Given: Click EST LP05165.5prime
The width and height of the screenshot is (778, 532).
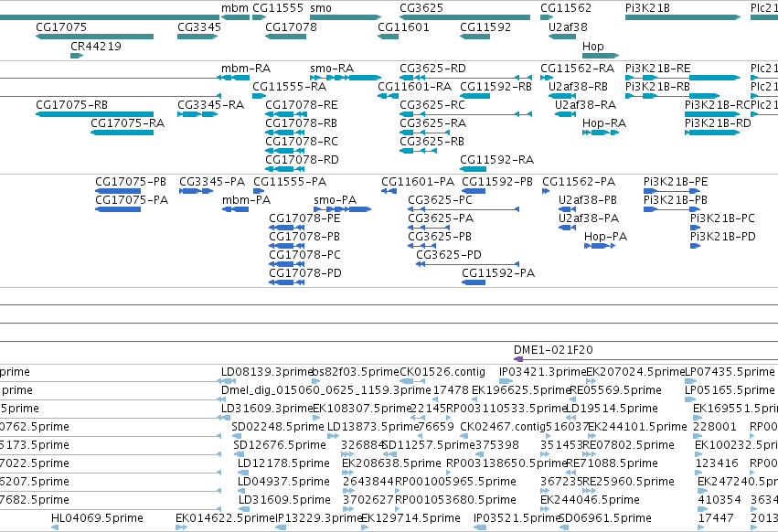Looking at the screenshot, I should pos(730,390).
